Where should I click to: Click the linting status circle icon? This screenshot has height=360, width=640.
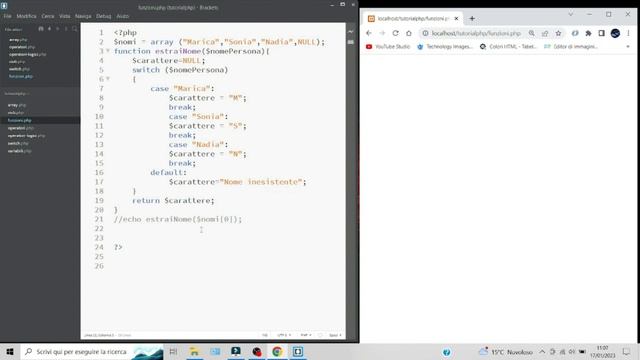click(x=320, y=335)
